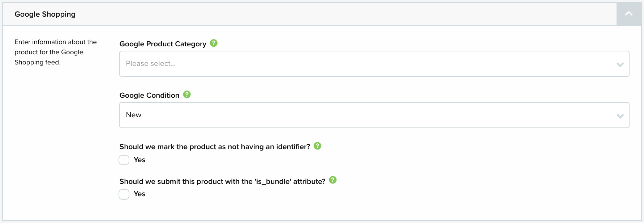This screenshot has width=644, height=223.
Task: Click the arrow on the Product Category select
Action: (620, 64)
